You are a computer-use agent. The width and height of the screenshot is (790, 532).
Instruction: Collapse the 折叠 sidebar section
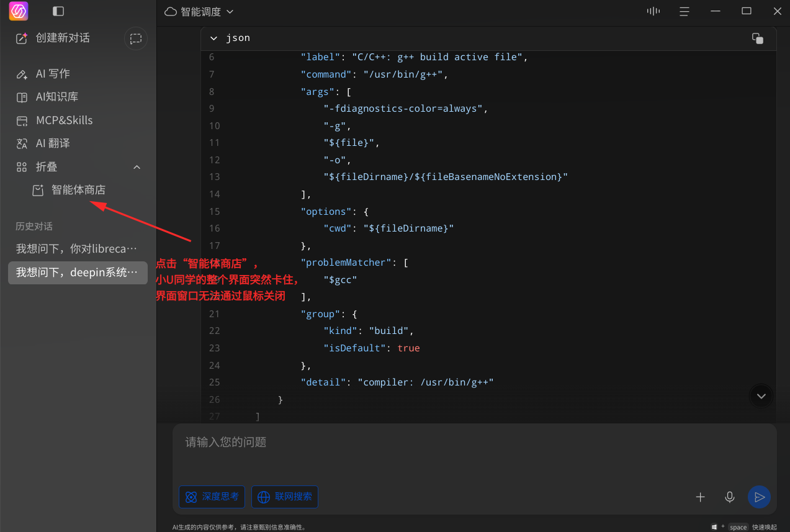(137, 167)
